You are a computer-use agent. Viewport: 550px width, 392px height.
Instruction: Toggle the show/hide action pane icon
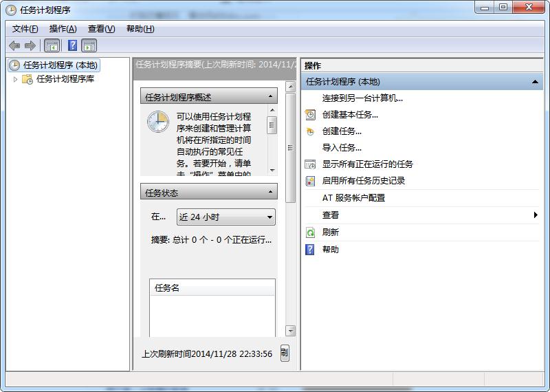point(89,45)
